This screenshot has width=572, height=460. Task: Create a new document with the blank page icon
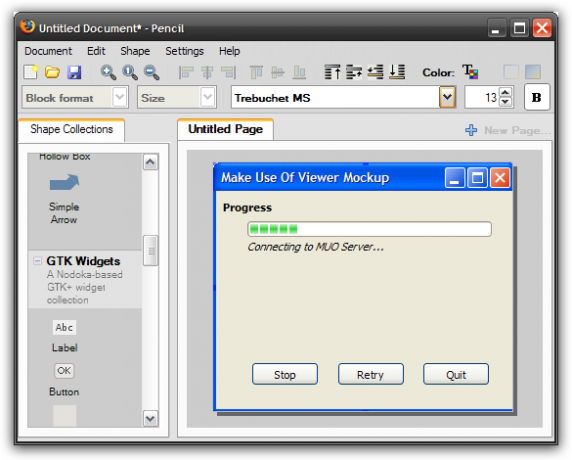click(x=31, y=72)
